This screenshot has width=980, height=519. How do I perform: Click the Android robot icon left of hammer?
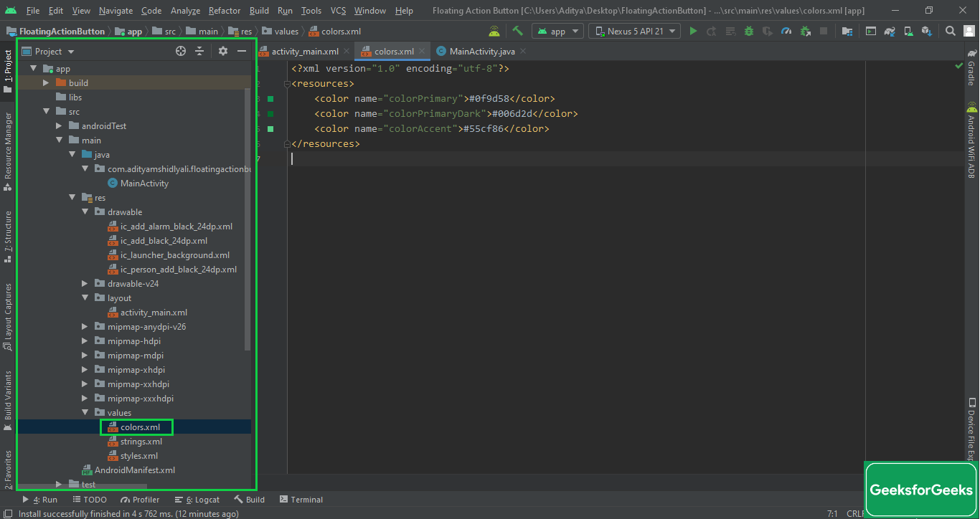494,31
